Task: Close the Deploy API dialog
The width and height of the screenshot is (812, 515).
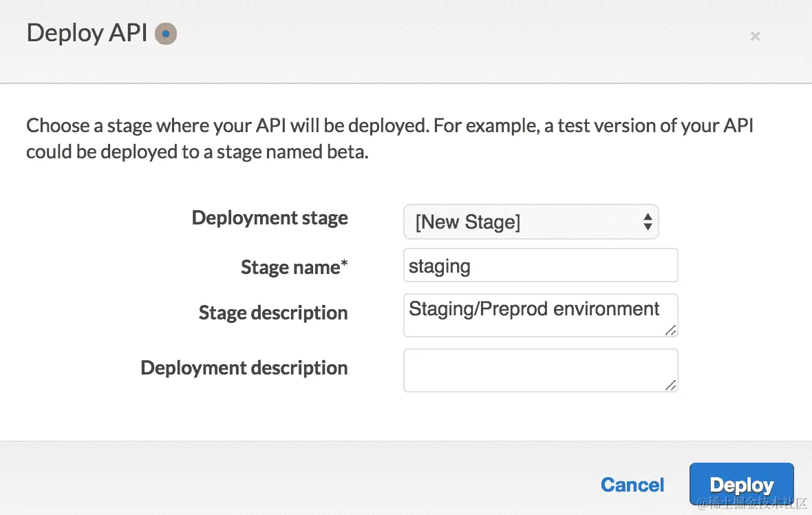Action: pos(755,36)
